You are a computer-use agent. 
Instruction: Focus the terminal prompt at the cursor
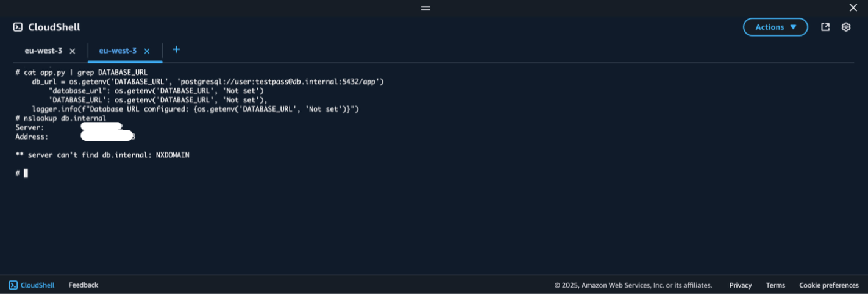point(26,174)
